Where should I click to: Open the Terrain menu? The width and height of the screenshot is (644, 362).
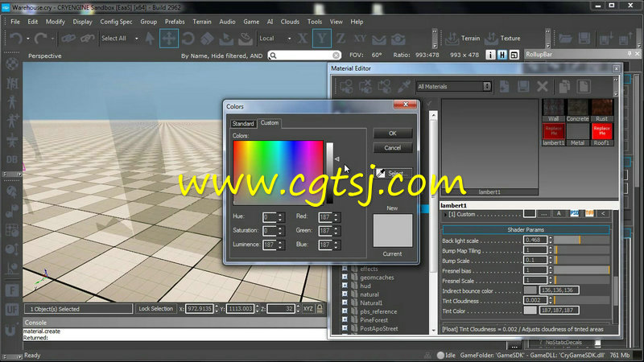(202, 22)
